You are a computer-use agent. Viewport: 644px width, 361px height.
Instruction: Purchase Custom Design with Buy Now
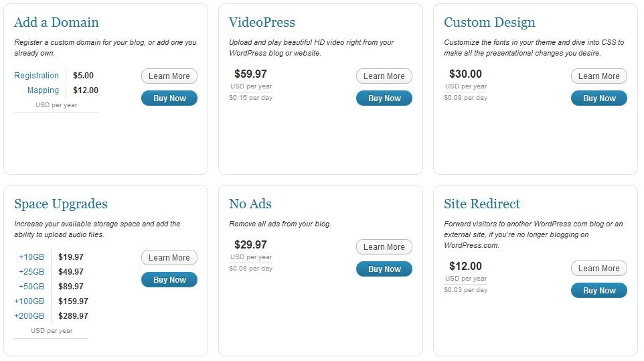click(x=598, y=98)
